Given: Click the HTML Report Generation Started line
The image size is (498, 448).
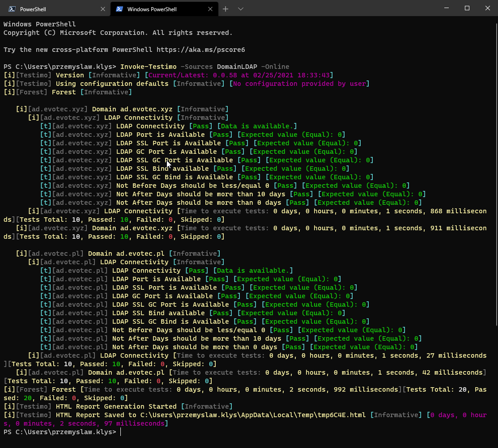Looking at the screenshot, I should [x=116, y=406].
